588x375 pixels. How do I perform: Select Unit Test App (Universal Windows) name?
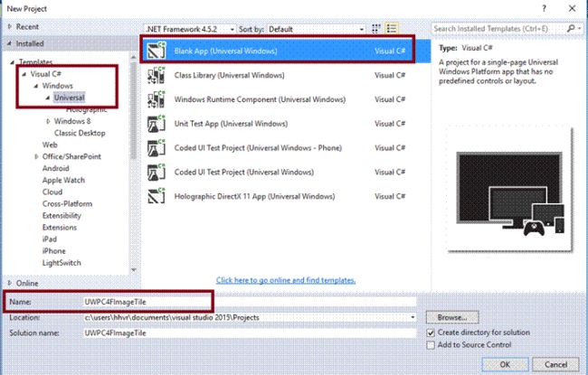point(231,124)
